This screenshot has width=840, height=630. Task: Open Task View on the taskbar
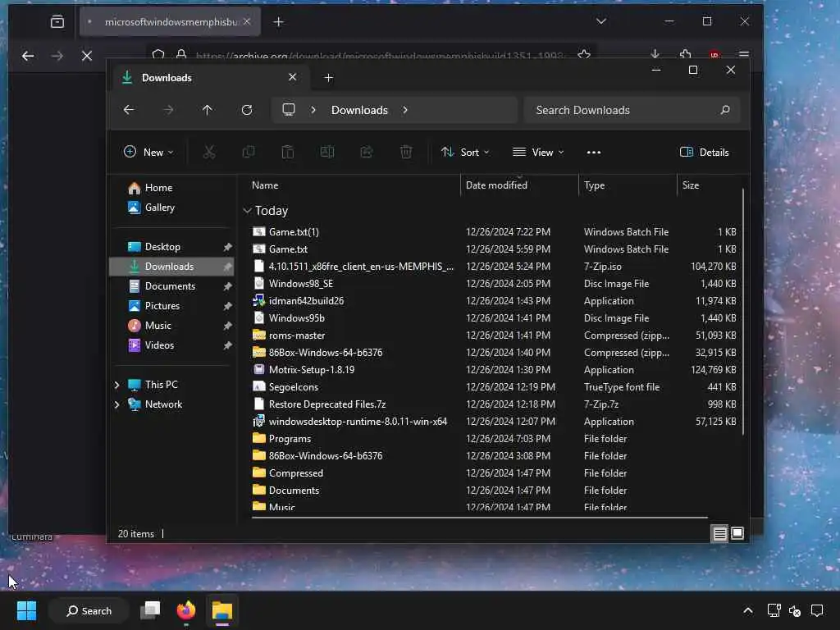[x=151, y=610]
